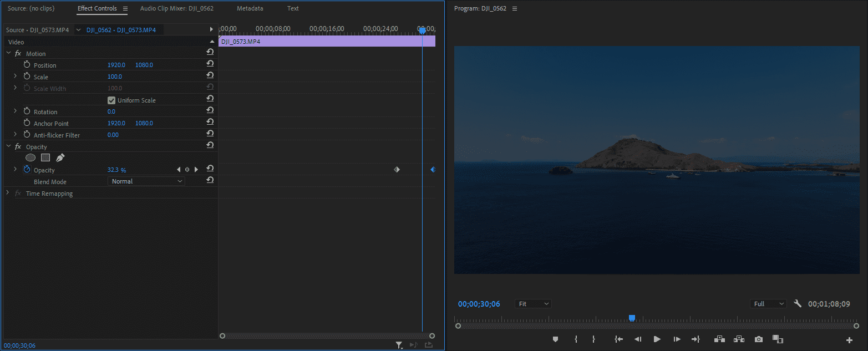Viewport: 868px width, 351px height.
Task: Open the program monitor Settings wrench
Action: tap(798, 303)
